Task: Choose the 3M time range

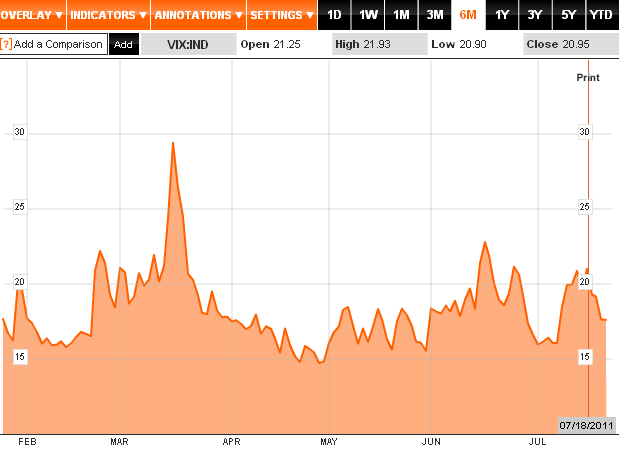Action: pyautogui.click(x=434, y=15)
